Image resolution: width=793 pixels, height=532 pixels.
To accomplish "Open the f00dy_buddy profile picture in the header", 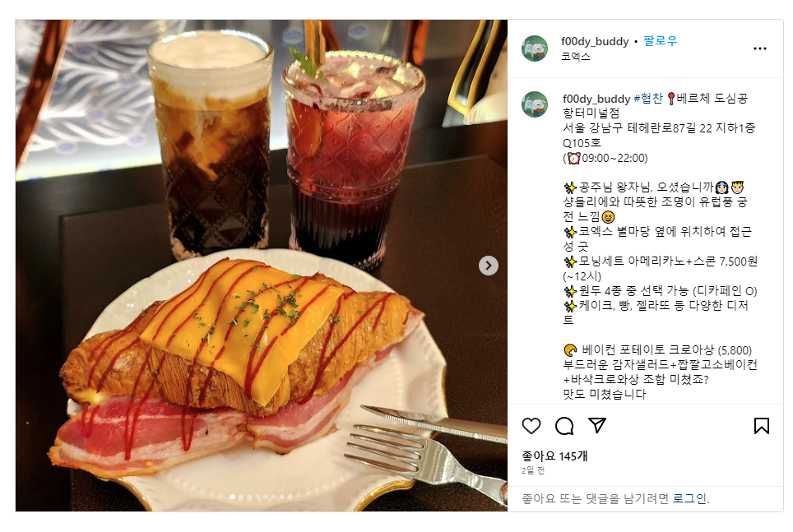I will point(535,49).
